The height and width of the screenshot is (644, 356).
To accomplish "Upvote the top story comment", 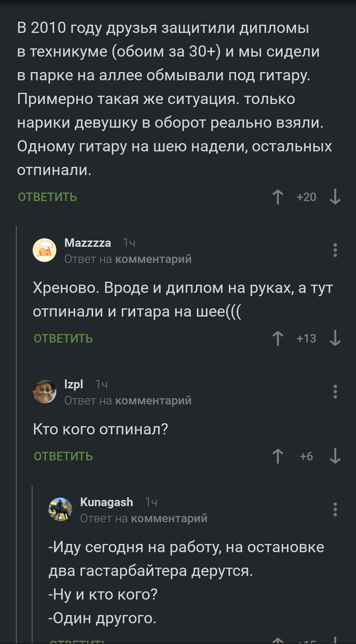I will 277,197.
